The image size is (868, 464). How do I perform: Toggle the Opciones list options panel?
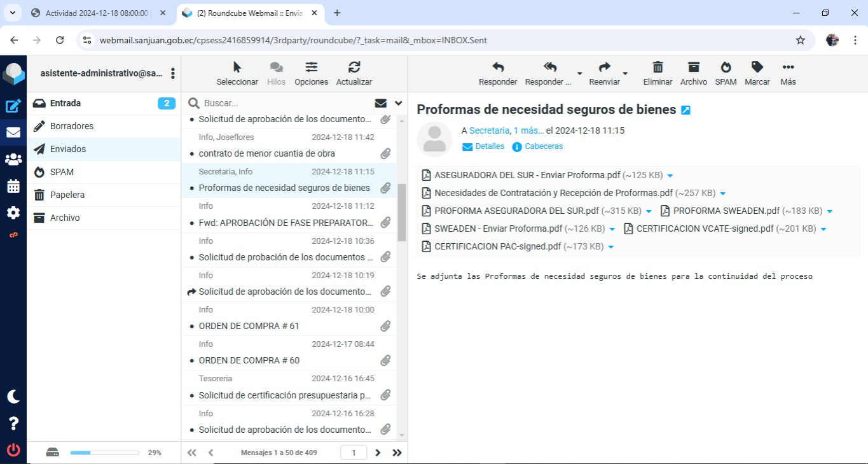311,73
